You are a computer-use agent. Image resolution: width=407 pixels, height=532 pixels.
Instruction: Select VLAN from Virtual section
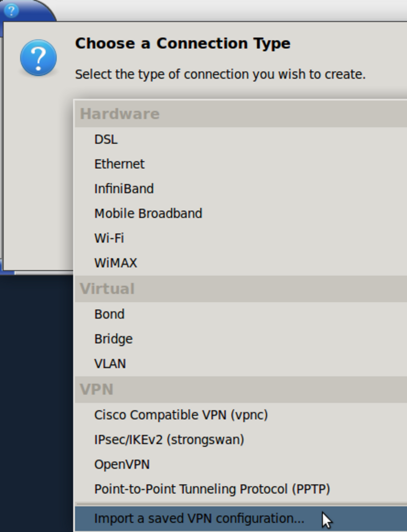[x=110, y=364]
